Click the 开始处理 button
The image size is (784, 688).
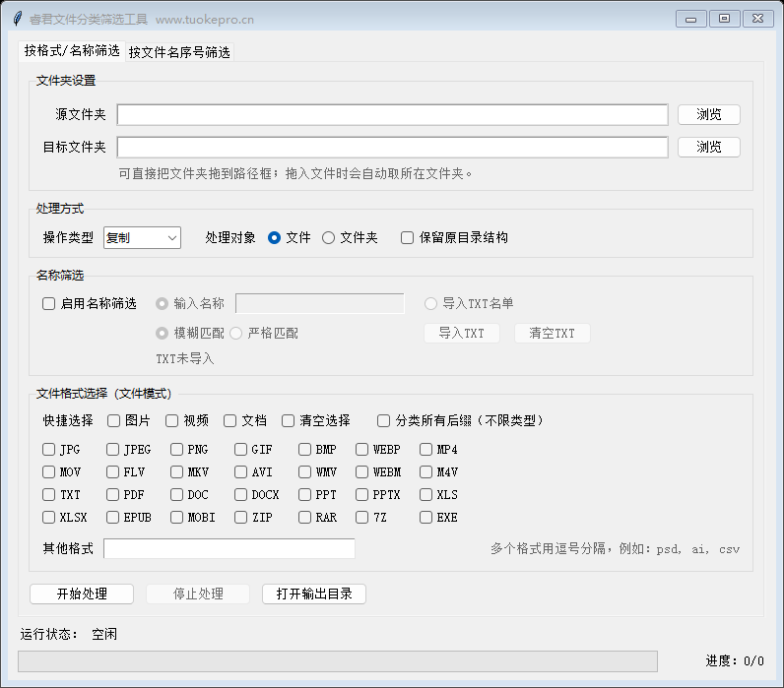tap(82, 594)
